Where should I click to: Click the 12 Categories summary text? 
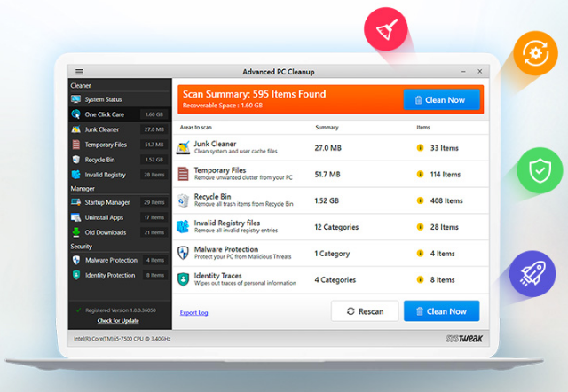pyautogui.click(x=336, y=227)
